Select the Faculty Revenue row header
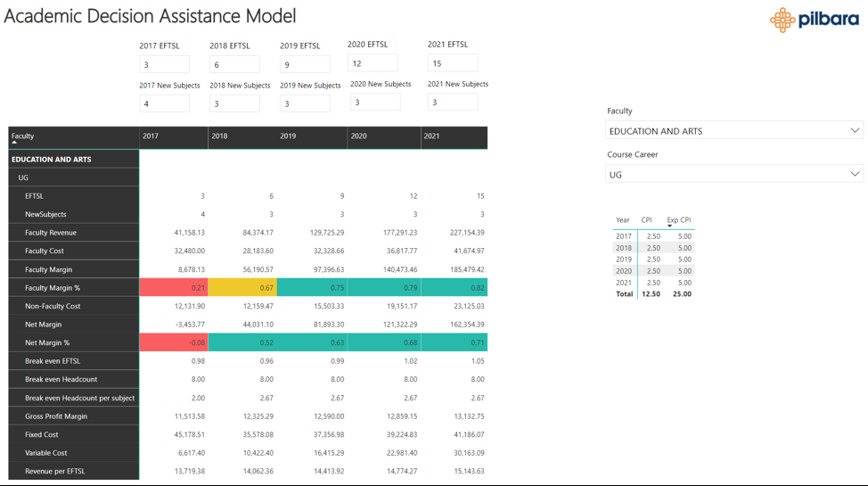Viewport: 868px width, 486px height. point(74,232)
